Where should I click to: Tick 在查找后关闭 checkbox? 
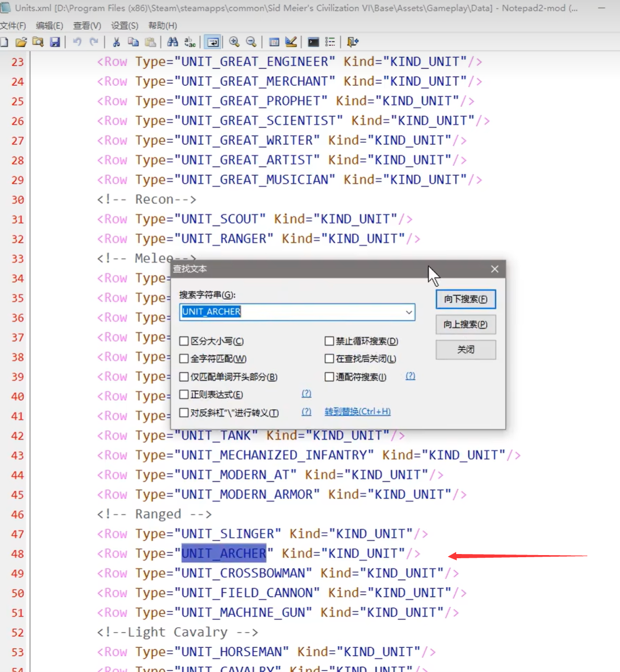329,359
